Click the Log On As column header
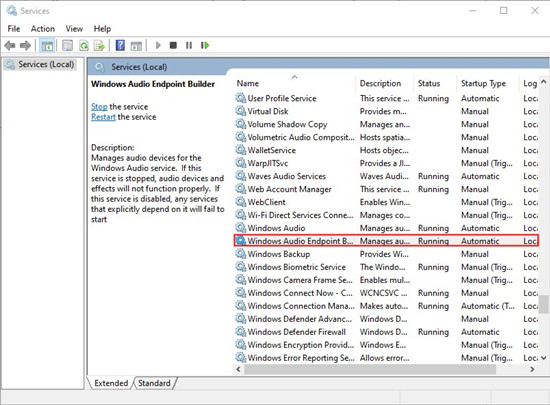This screenshot has width=550, height=405. 530,83
